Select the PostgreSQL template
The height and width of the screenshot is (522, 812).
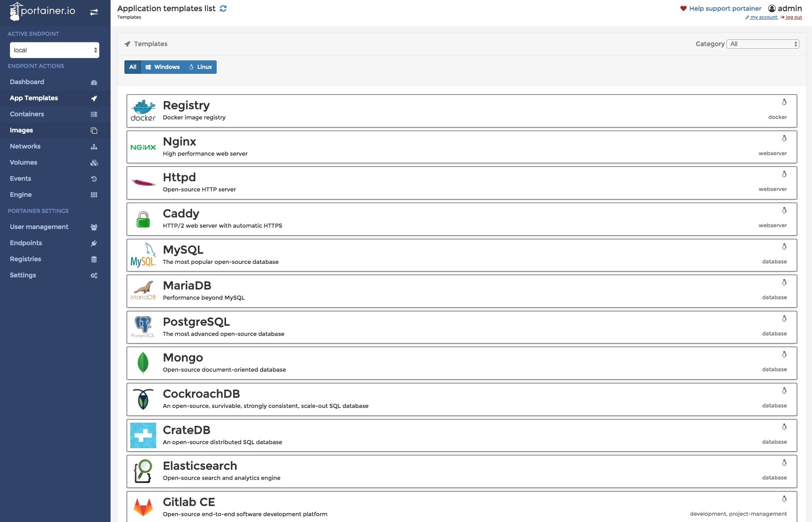click(462, 327)
